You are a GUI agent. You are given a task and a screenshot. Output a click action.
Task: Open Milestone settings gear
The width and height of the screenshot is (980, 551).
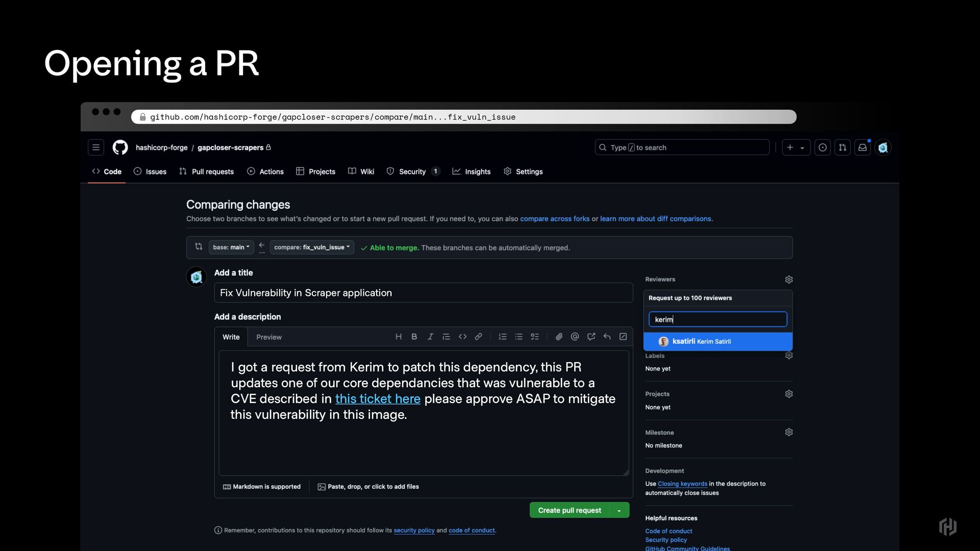click(789, 432)
